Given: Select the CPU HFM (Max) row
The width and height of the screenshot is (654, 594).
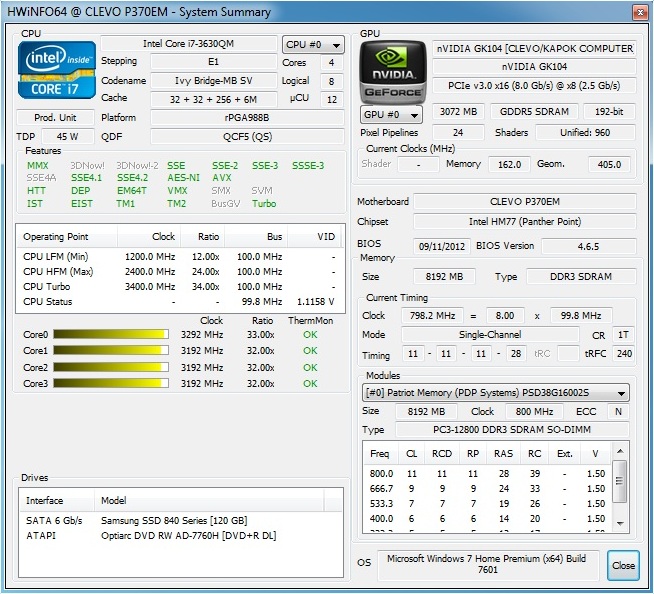Looking at the screenshot, I should tap(180, 272).
